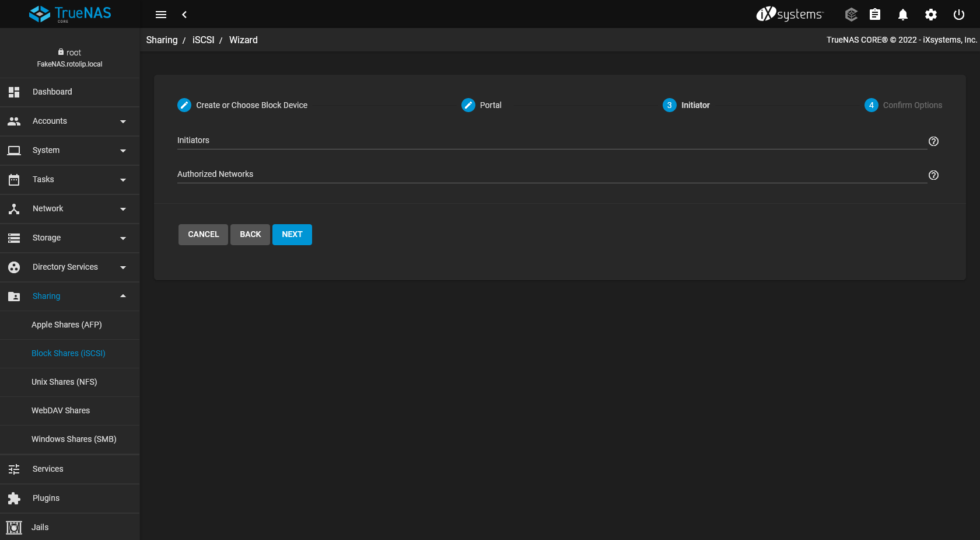The image size is (980, 540).
Task: Click the TrueCommand layered icon
Action: (851, 15)
